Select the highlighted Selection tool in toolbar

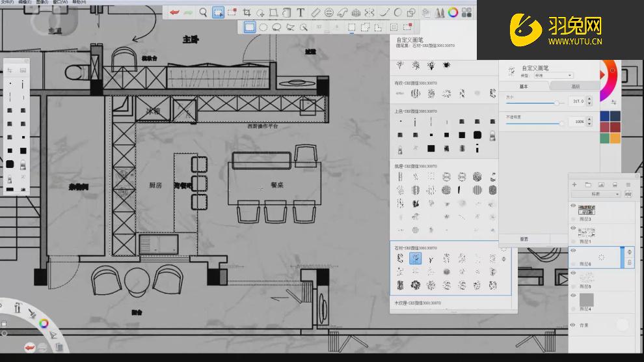[218, 13]
